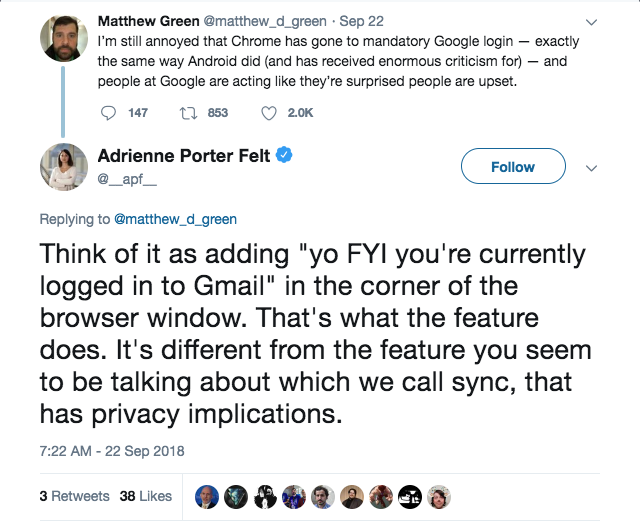Open Matthew Green's profile picture
Screen dimensions: 640x521
(62, 39)
